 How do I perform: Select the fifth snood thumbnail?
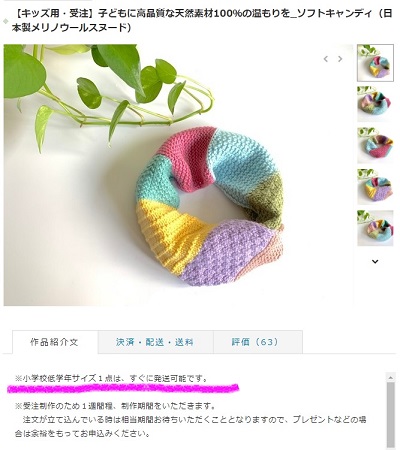pos(375,228)
